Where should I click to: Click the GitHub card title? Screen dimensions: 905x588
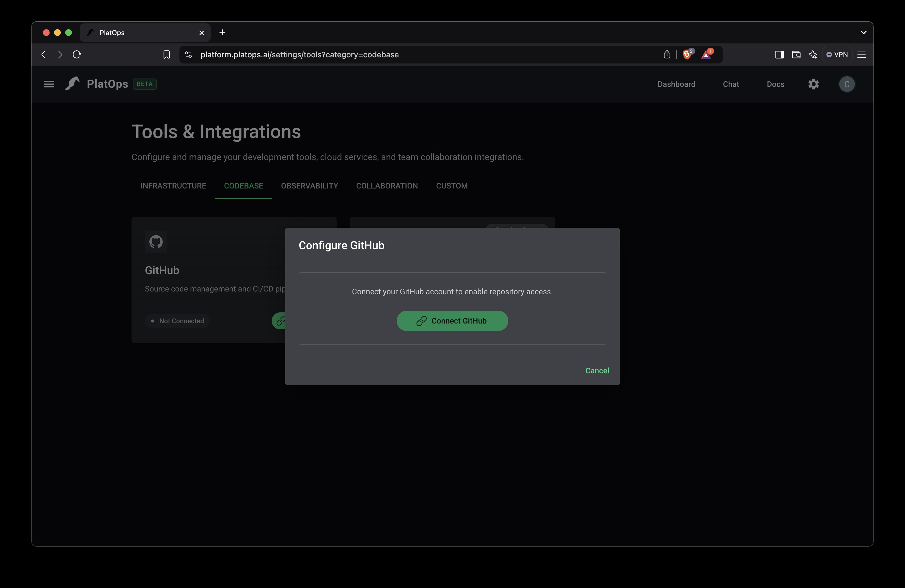162,270
